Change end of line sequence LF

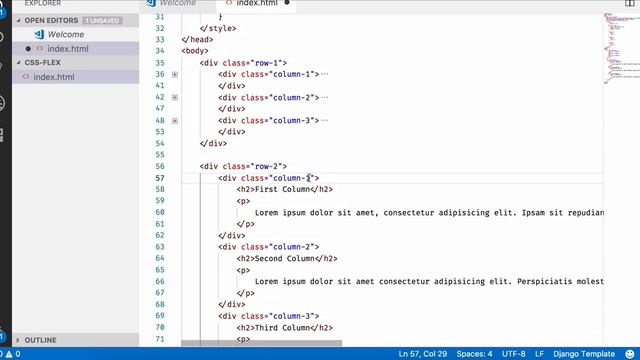point(539,354)
